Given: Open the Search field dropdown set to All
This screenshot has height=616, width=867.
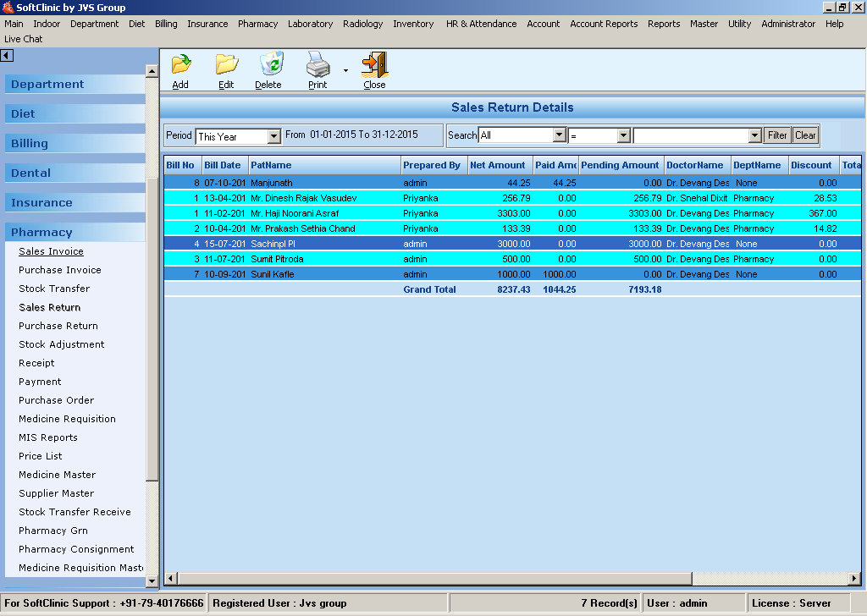Looking at the screenshot, I should [560, 135].
